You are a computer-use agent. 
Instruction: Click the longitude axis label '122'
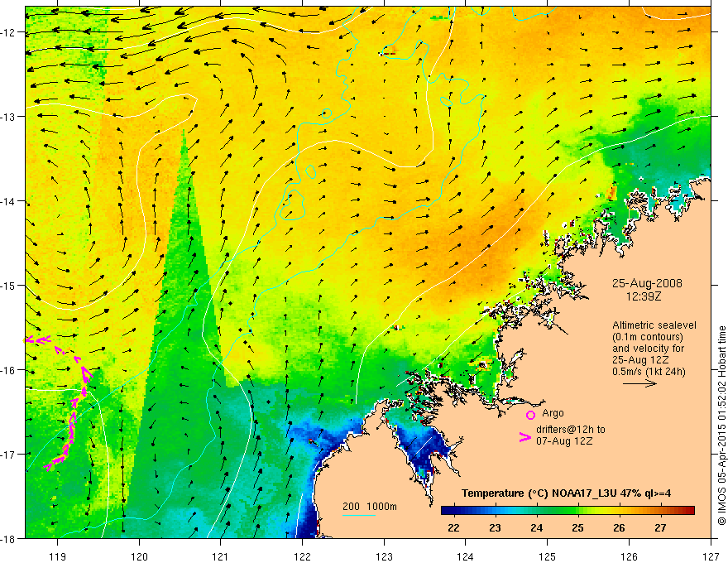[x=302, y=556]
